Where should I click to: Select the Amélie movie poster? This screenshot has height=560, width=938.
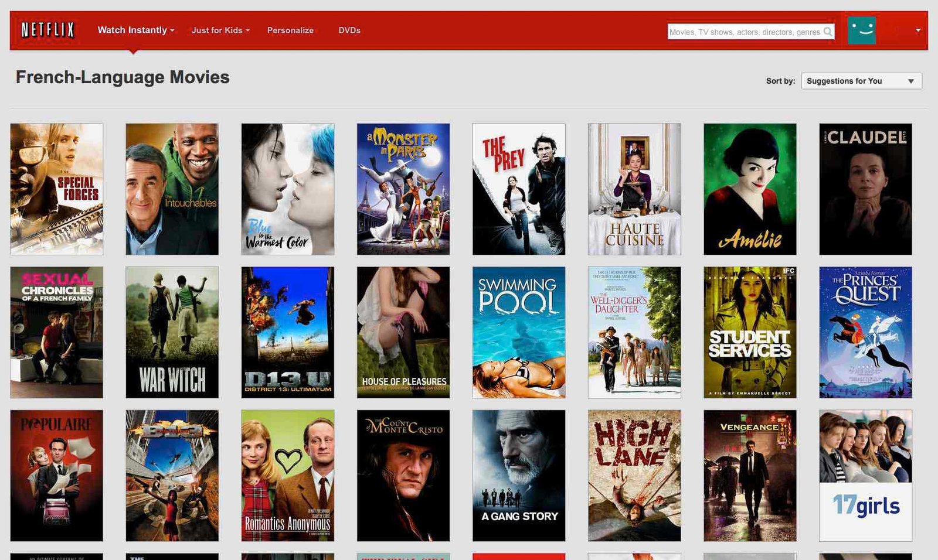tap(750, 189)
